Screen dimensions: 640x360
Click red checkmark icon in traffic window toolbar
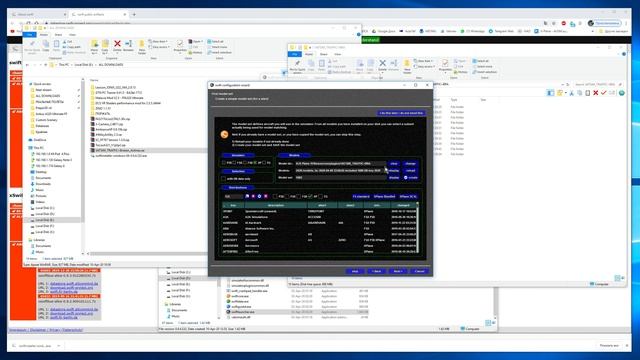604,93
